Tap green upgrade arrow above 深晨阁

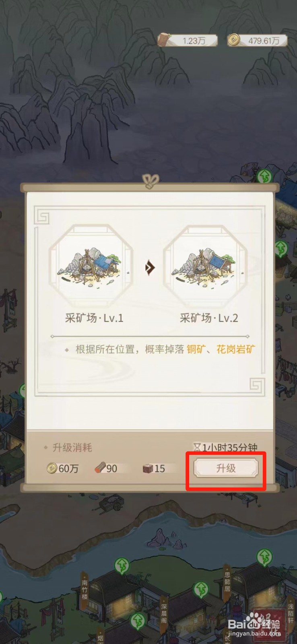point(200,590)
